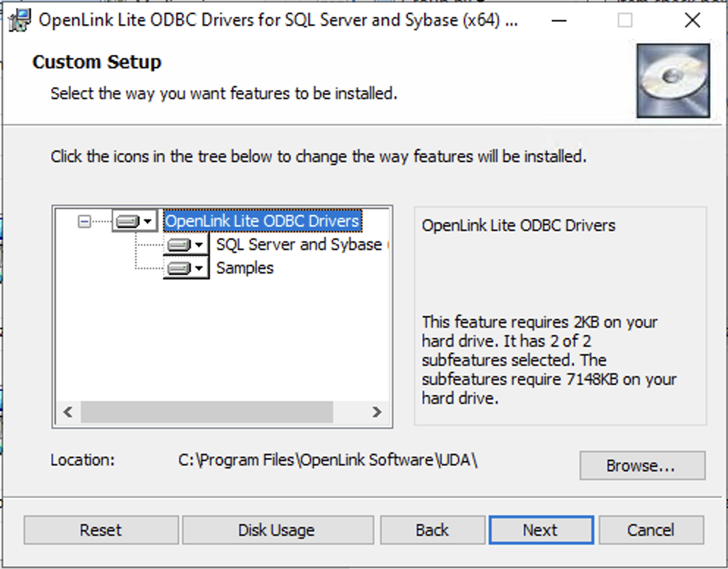728x569 pixels.
Task: Close the installer window
Action: coord(692,21)
